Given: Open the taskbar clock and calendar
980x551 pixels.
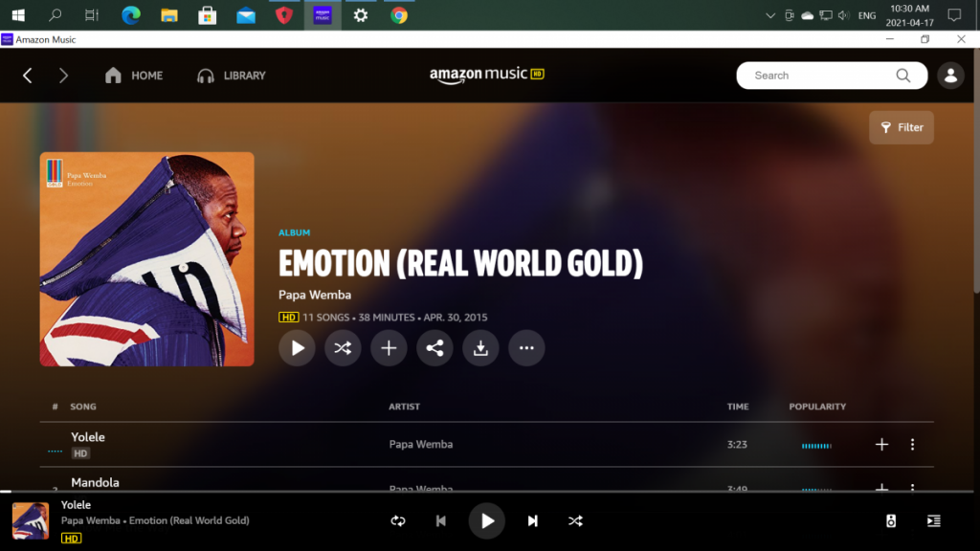Looking at the screenshot, I should [909, 15].
